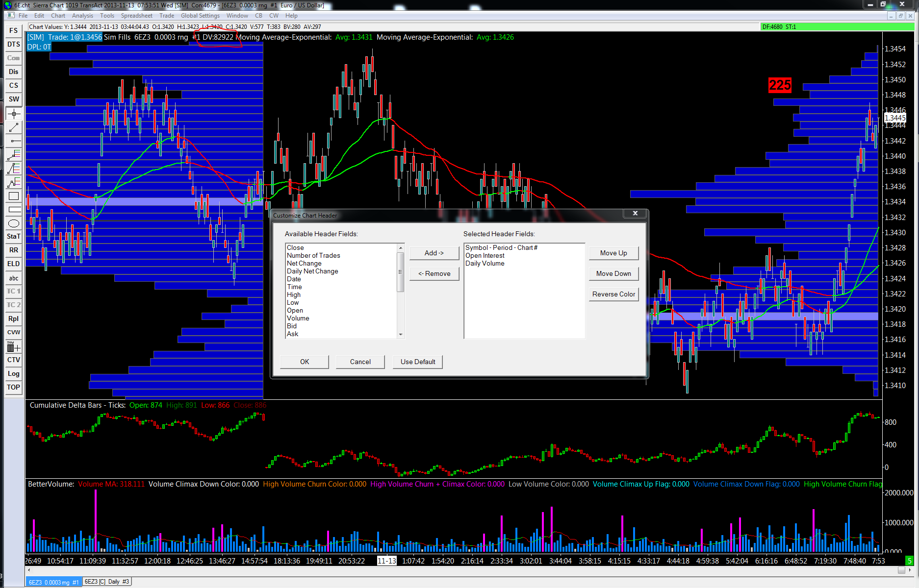
Task: Open the Help menu
Action: coord(291,16)
